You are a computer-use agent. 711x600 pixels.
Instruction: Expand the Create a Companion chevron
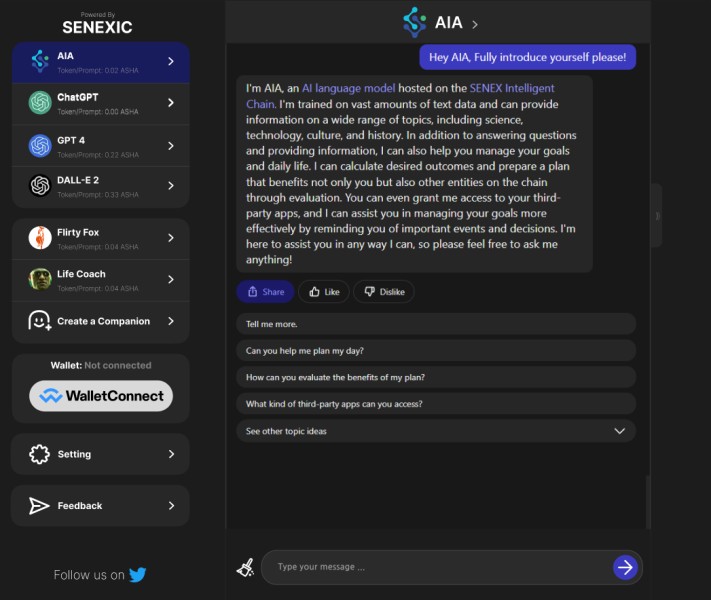click(x=170, y=321)
